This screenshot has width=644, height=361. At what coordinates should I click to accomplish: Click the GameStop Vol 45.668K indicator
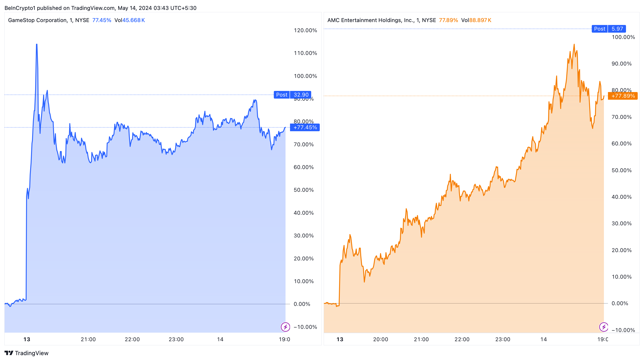click(129, 20)
